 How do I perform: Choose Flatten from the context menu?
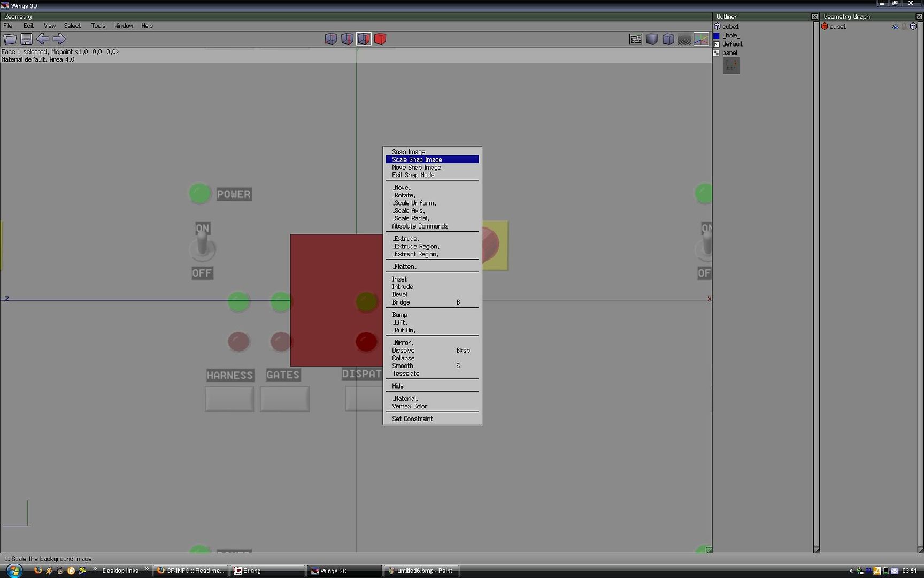[x=432, y=267]
